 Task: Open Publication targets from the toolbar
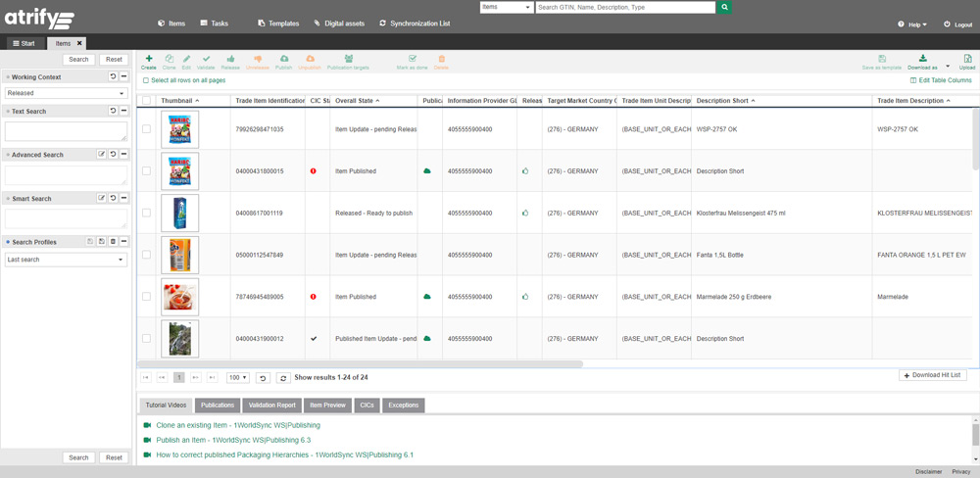[x=348, y=62]
